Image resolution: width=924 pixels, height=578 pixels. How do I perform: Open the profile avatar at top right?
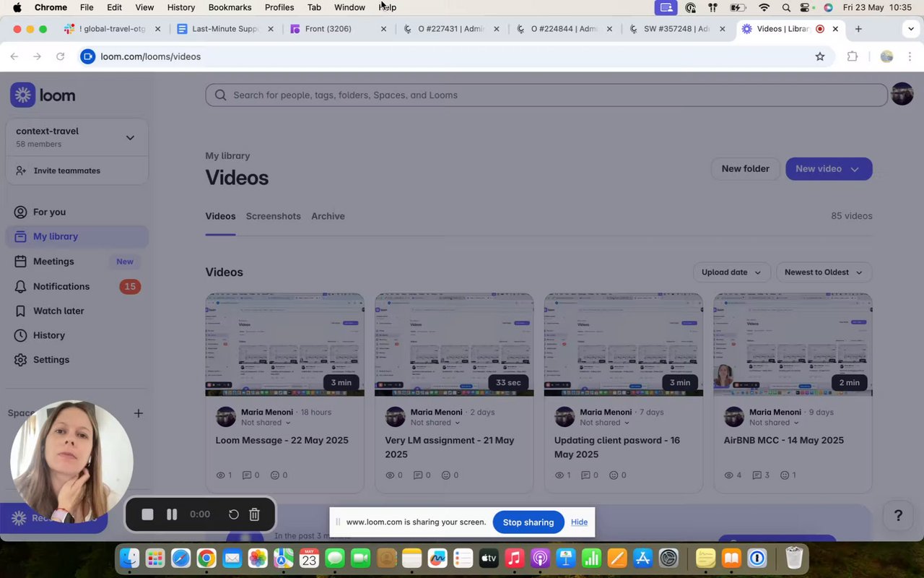point(902,94)
